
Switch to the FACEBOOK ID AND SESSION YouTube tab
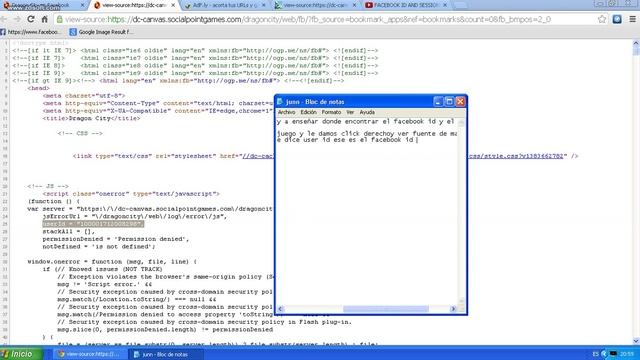[x=404, y=5]
